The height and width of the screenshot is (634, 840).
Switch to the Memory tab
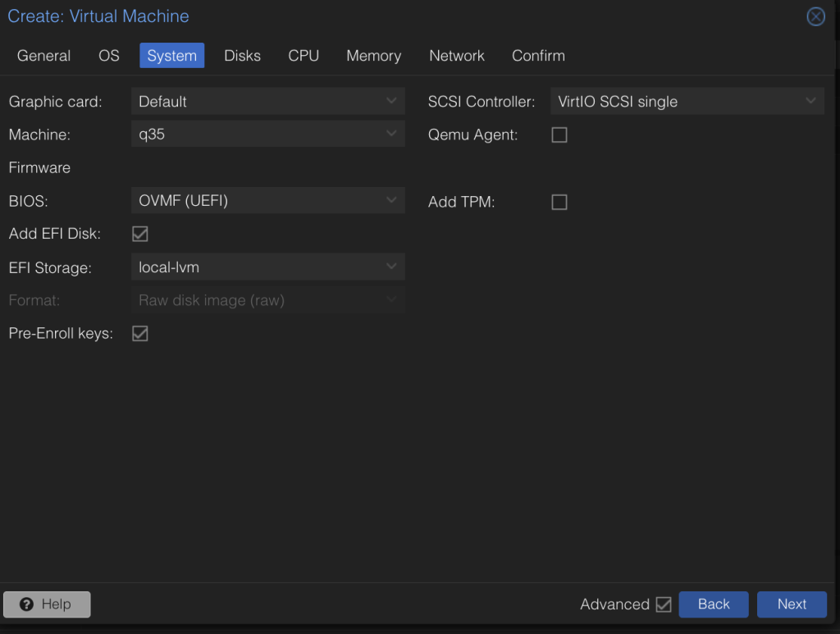[x=373, y=56]
